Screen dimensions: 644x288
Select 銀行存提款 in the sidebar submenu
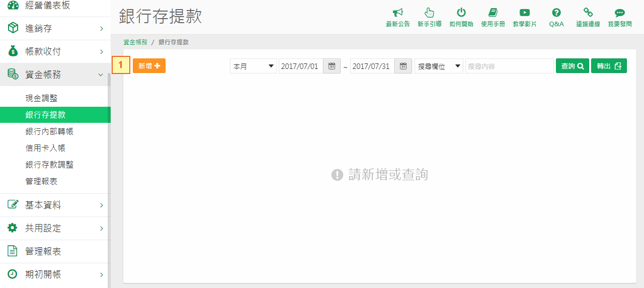coord(45,115)
